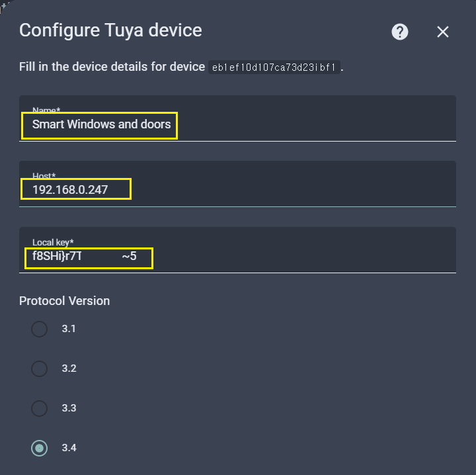This screenshot has height=475, width=476.
Task: Select protocol version 3.2 radio button
Action: point(40,368)
